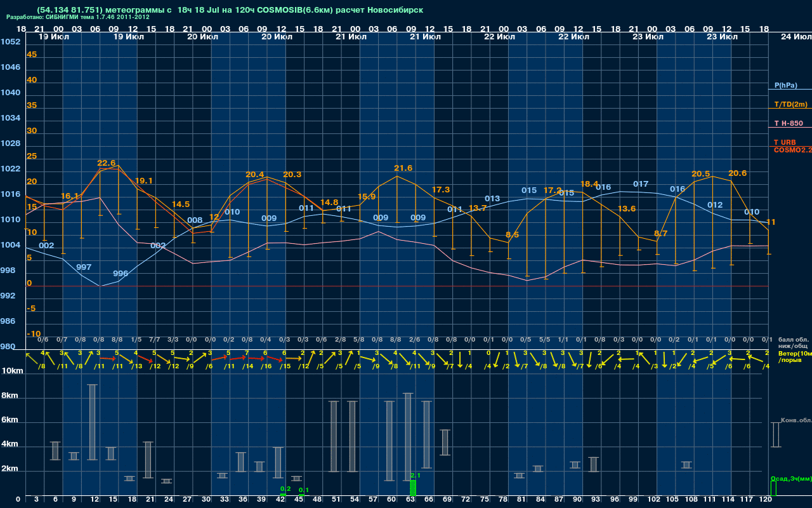Click the 8.7 temperature minimum label
Viewport: 812px width, 508px height.
coord(660,234)
